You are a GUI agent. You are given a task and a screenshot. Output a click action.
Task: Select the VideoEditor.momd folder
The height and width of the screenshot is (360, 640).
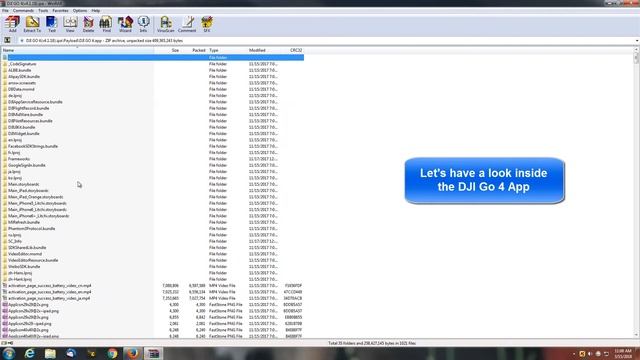24,254
